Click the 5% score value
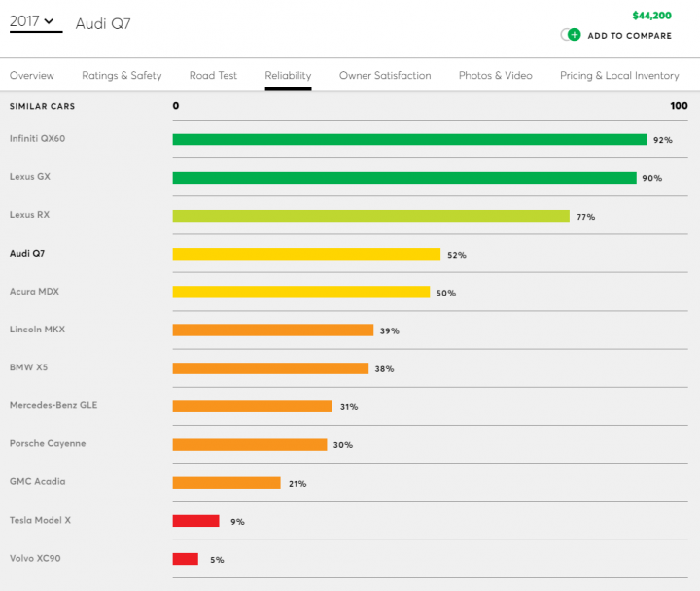Image resolution: width=700 pixels, height=591 pixels. pos(217,560)
